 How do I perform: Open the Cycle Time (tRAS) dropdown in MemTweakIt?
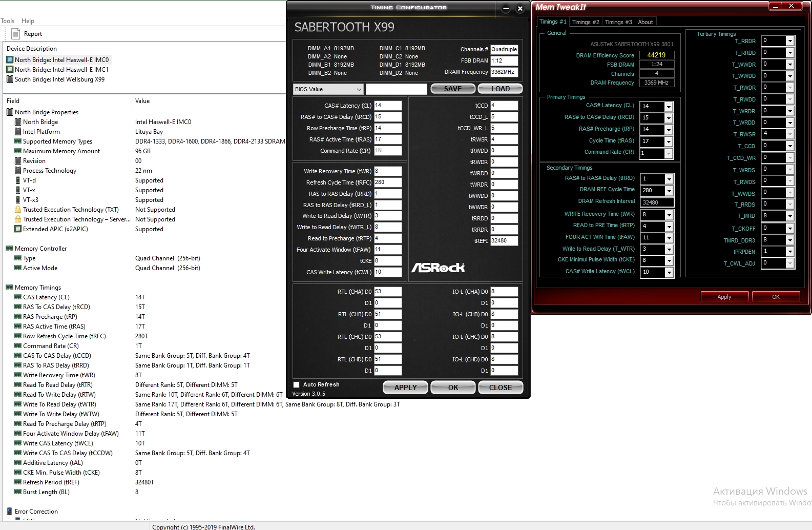click(669, 142)
